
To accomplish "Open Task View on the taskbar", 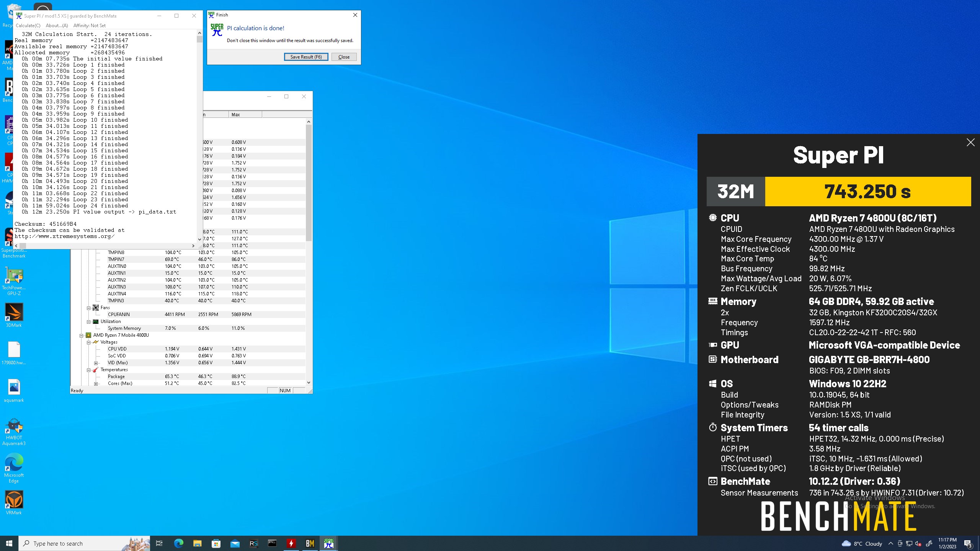I will [x=159, y=543].
